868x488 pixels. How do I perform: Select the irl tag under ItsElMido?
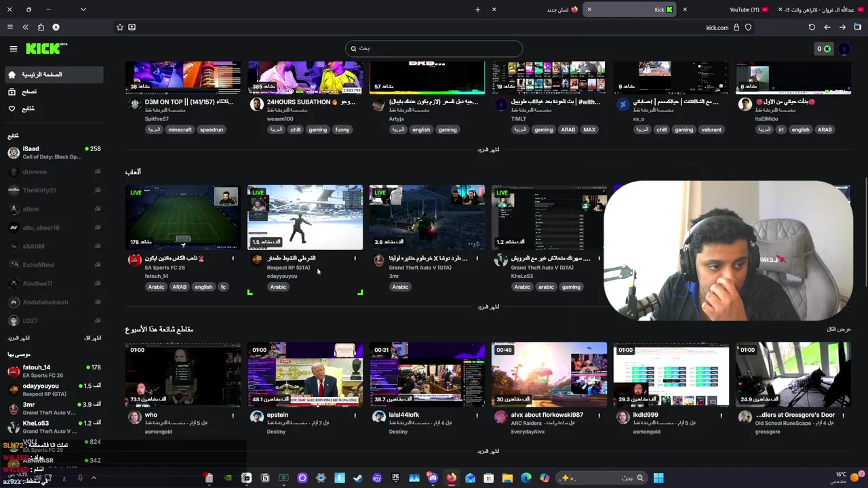click(781, 129)
